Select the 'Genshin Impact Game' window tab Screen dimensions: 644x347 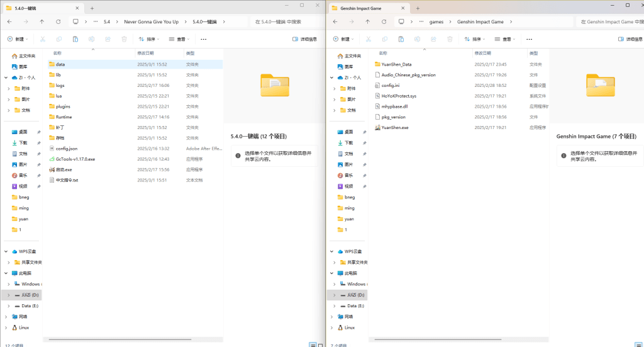point(365,8)
